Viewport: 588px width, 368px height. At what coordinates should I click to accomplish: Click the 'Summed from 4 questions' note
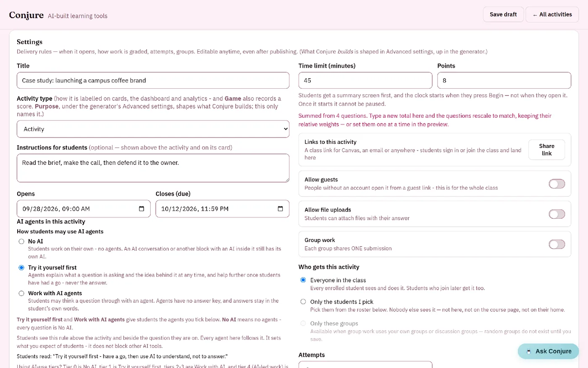click(425, 120)
